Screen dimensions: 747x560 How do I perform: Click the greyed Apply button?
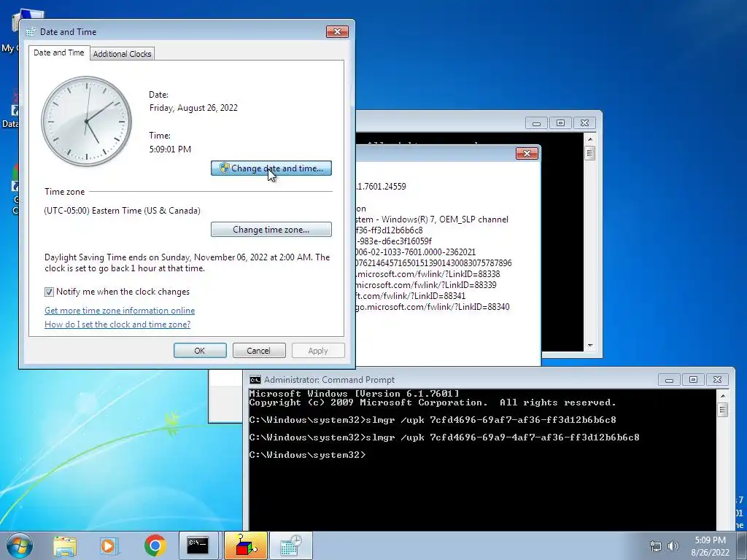(318, 351)
